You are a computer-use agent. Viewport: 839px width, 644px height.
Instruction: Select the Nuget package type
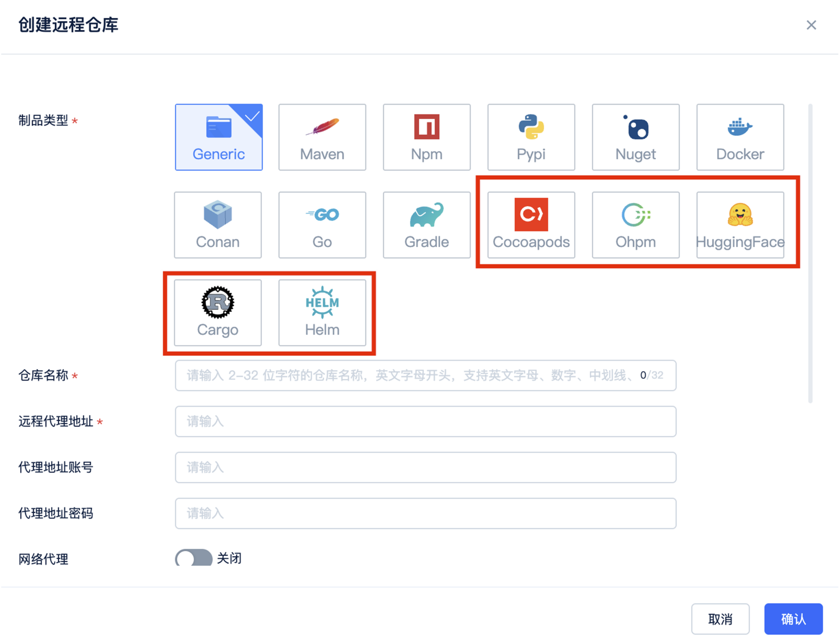pyautogui.click(x=635, y=137)
